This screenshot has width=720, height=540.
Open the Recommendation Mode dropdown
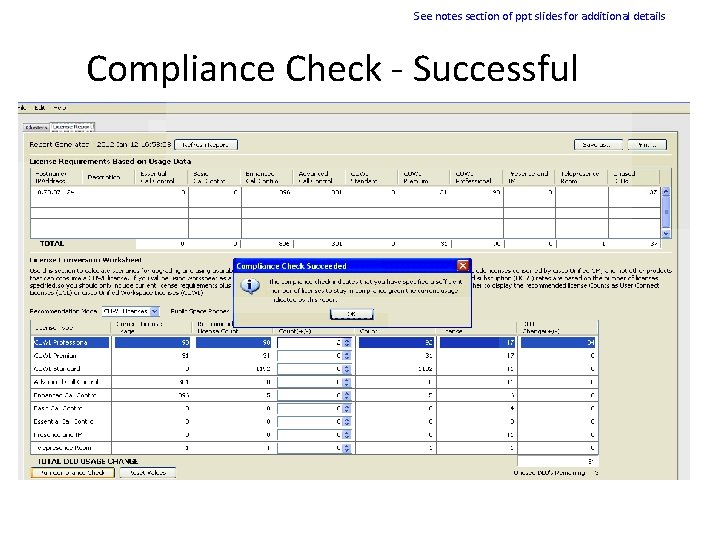coord(155,311)
